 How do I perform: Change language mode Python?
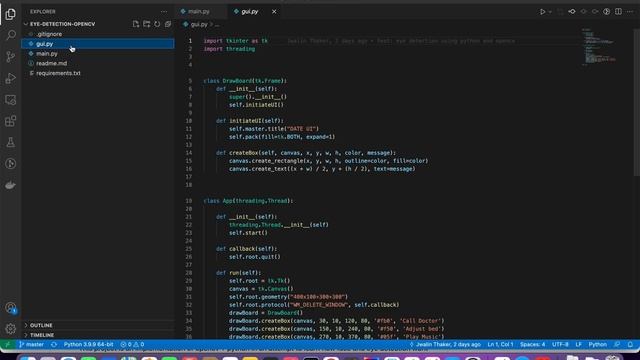click(x=597, y=344)
